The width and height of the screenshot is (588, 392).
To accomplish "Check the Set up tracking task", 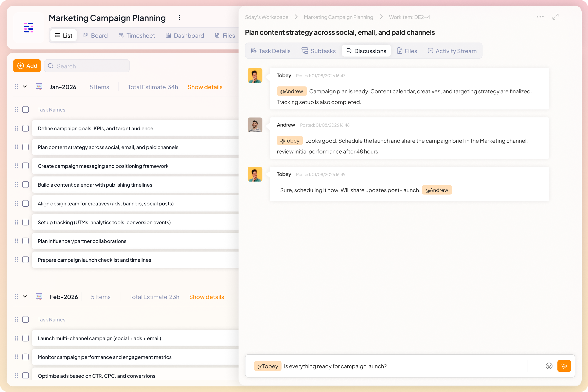I will (x=26, y=222).
